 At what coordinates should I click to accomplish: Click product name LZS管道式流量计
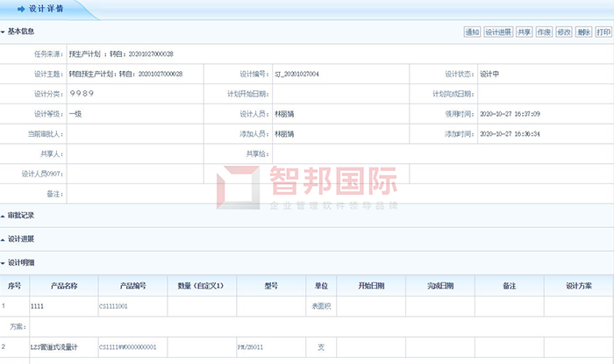coord(54,347)
